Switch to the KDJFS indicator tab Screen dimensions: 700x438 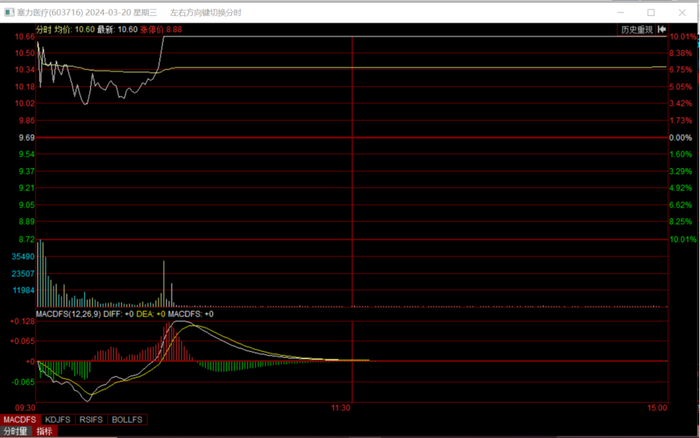[59, 419]
